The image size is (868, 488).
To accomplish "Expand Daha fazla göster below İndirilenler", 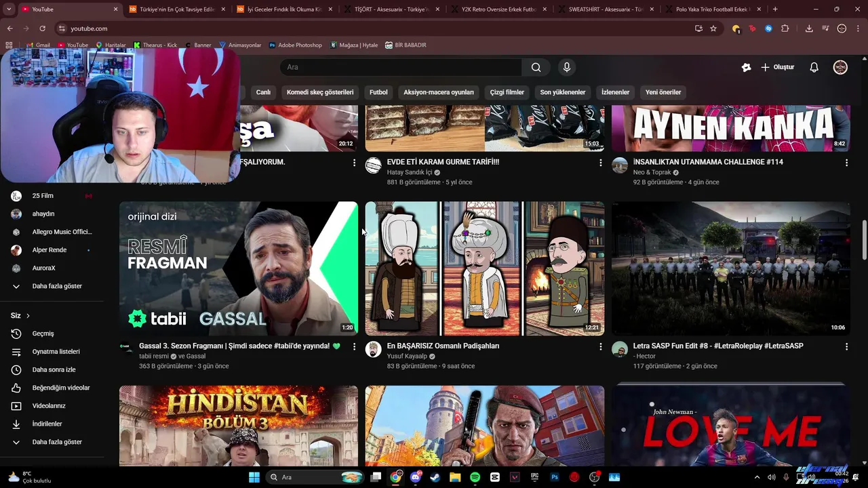I will 52,442.
